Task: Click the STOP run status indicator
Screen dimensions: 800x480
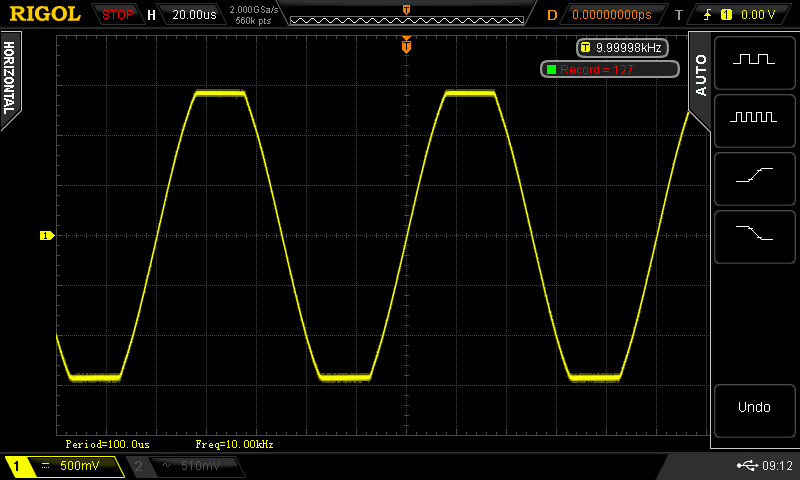Action: pos(117,15)
